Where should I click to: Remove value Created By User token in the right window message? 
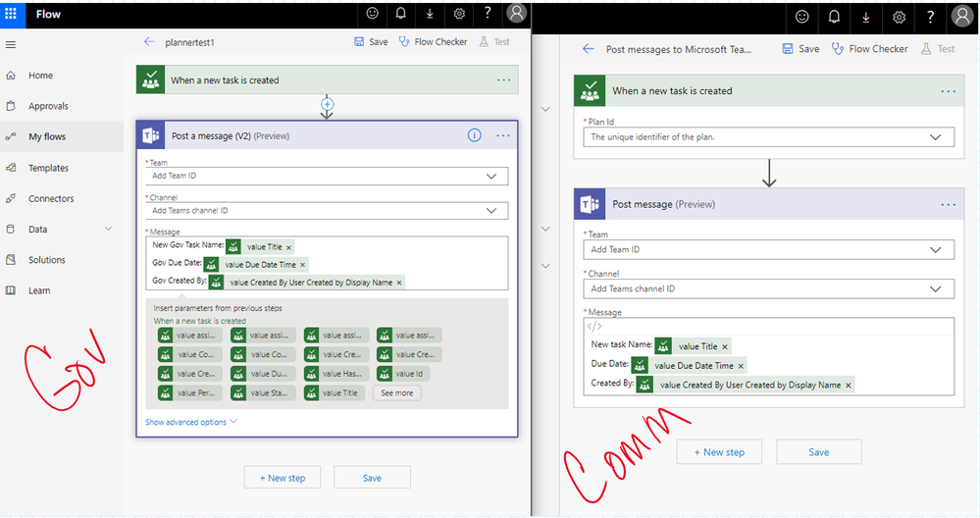tap(849, 386)
